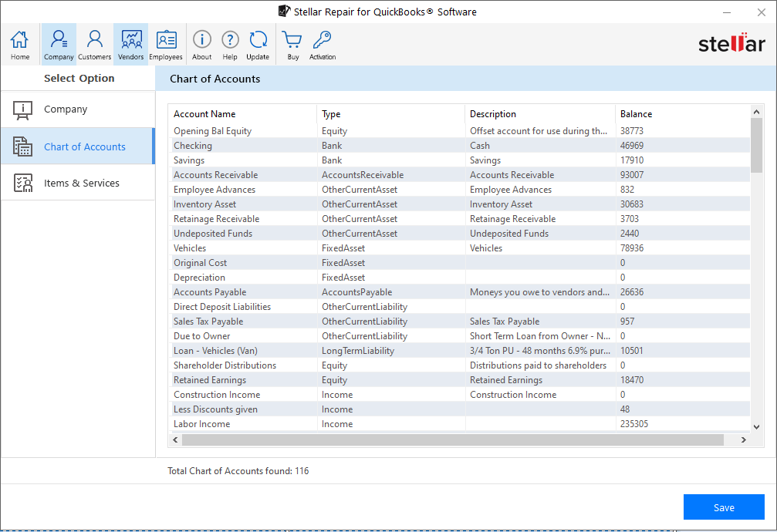Click 'Distributions paid to shareholders' description
The width and height of the screenshot is (777, 532).
pos(538,365)
